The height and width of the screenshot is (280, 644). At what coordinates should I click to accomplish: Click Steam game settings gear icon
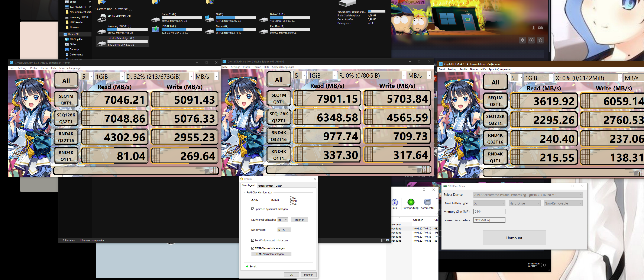click(522, 40)
